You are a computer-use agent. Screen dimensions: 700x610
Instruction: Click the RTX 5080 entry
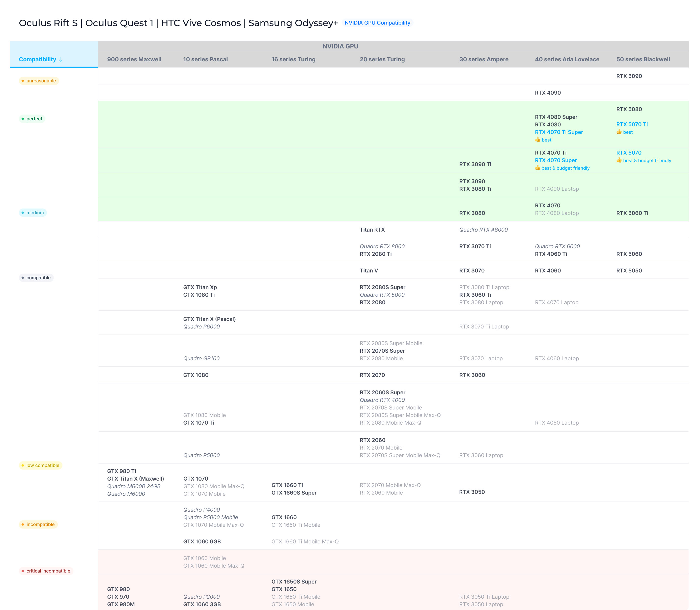pyautogui.click(x=629, y=109)
